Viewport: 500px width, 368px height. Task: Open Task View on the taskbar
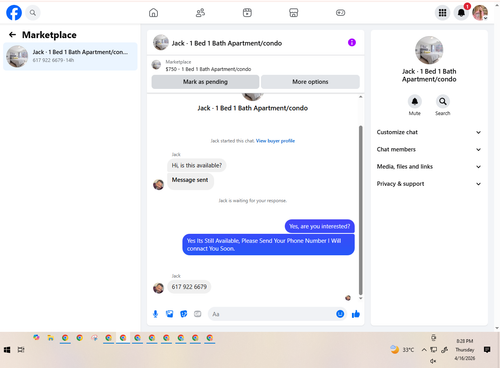[x=21, y=350]
